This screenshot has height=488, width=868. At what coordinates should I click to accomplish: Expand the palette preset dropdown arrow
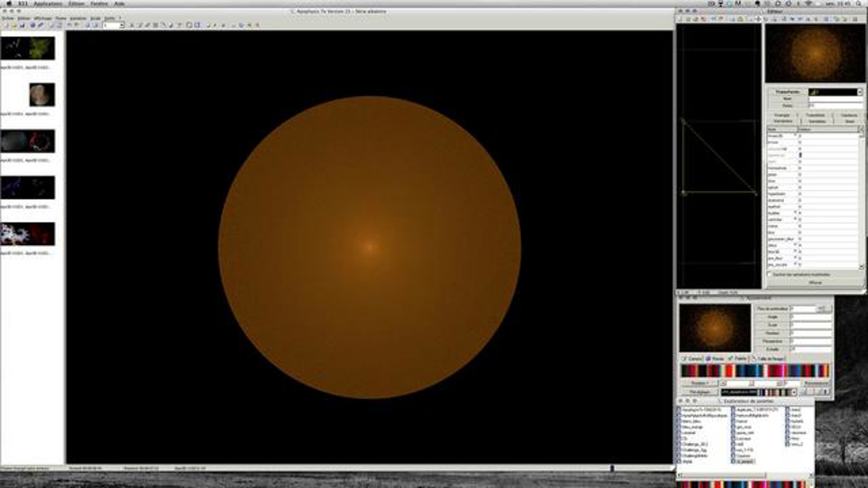(794, 392)
